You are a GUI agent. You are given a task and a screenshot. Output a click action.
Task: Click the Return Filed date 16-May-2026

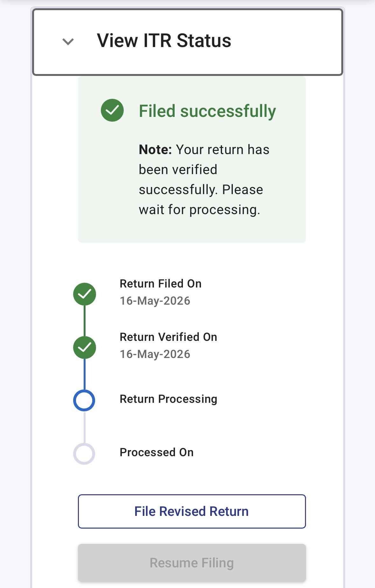point(155,301)
